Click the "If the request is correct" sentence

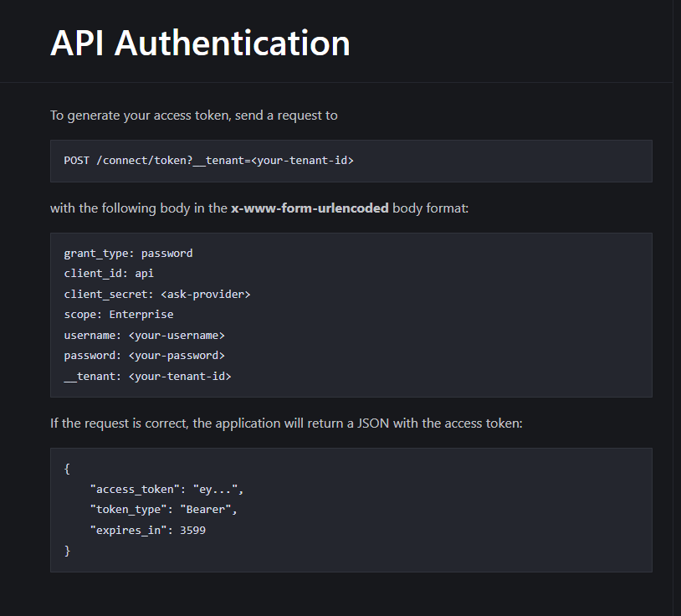(286, 423)
